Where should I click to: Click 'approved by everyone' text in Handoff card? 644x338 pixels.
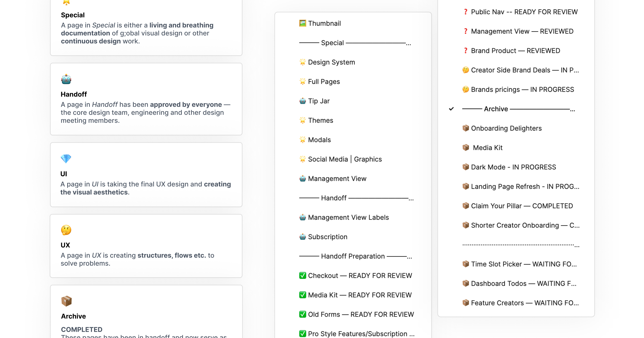[186, 104]
